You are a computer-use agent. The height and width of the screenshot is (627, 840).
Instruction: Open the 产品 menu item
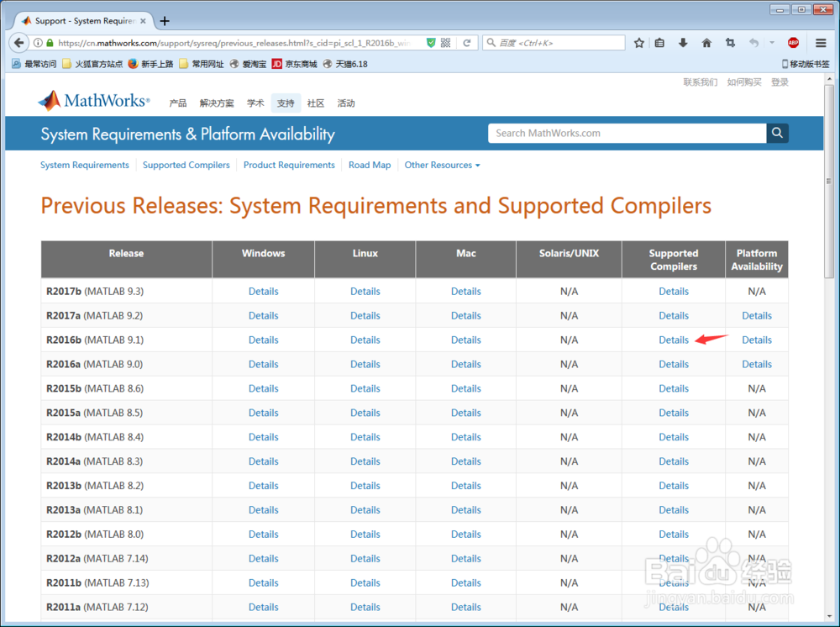(x=178, y=103)
